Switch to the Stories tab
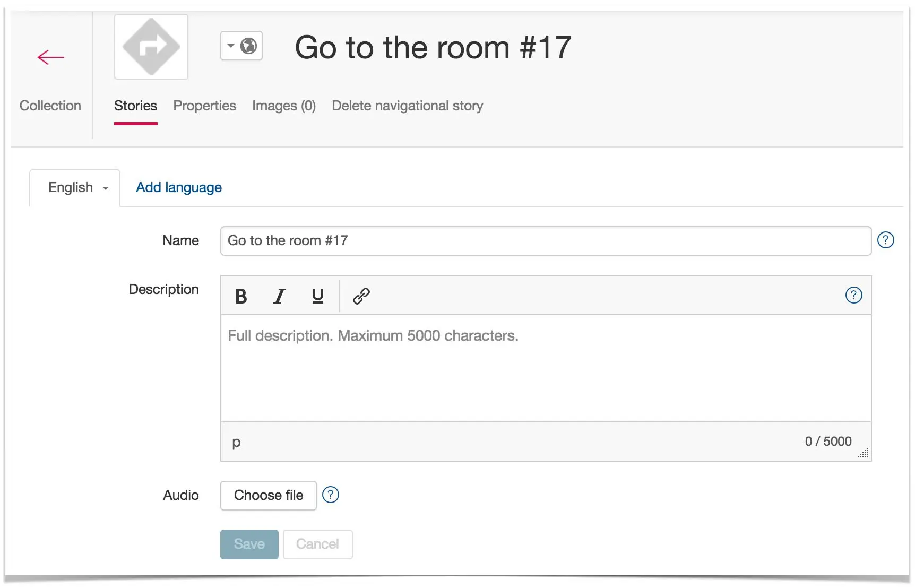915x588 pixels. coord(135,106)
